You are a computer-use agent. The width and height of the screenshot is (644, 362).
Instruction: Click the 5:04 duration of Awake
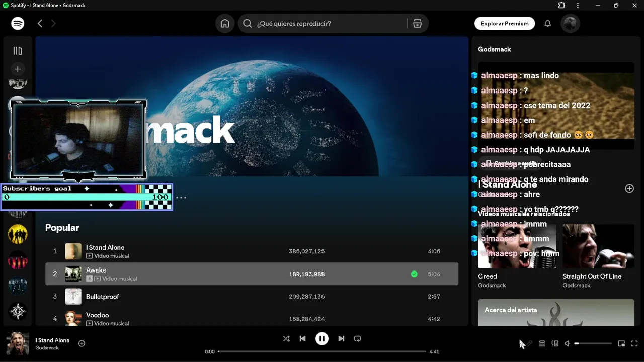click(434, 274)
